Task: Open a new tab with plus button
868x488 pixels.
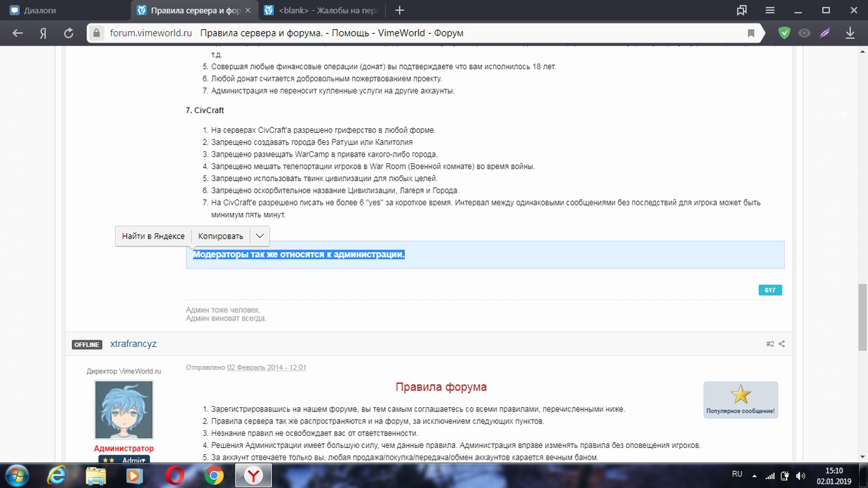Action: click(x=399, y=10)
